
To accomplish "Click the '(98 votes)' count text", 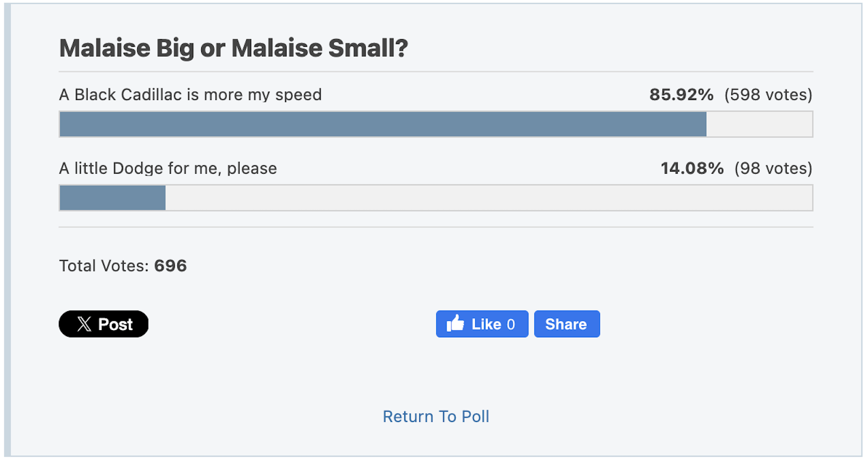I will (x=773, y=168).
